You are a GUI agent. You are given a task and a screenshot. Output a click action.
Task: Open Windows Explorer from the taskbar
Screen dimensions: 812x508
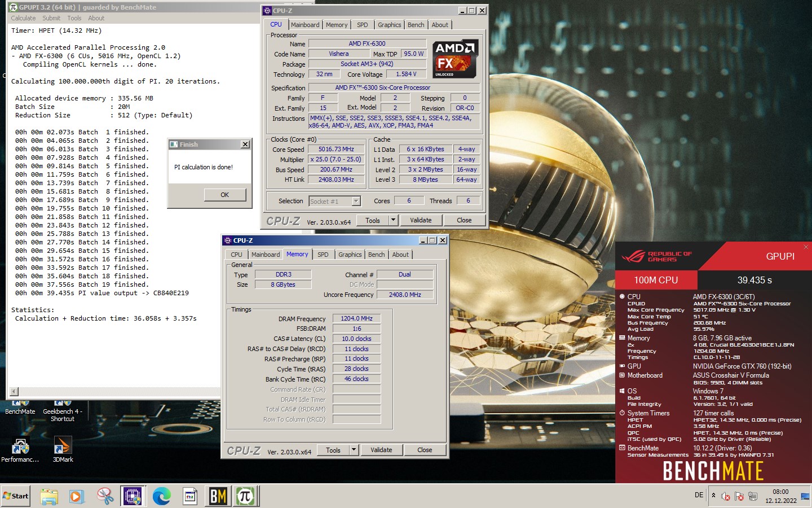coord(49,496)
